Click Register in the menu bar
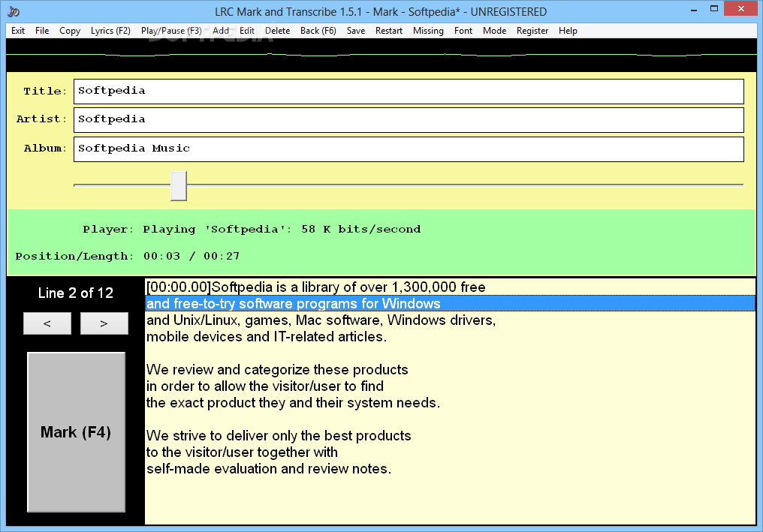Screen dimensions: 763x532 click(x=532, y=31)
